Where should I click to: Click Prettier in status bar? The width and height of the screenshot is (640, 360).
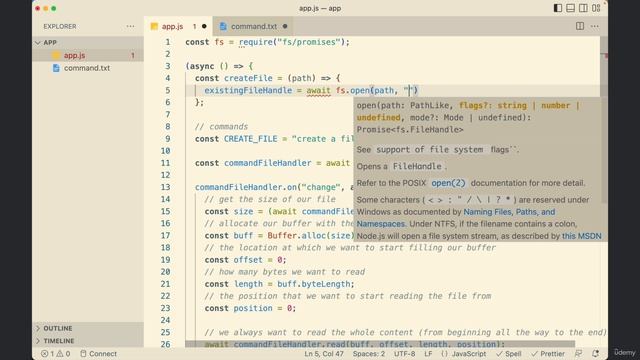(548, 353)
